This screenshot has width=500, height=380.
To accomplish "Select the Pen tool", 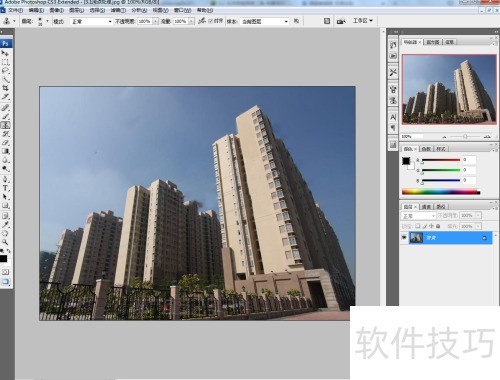I will coord(5,179).
